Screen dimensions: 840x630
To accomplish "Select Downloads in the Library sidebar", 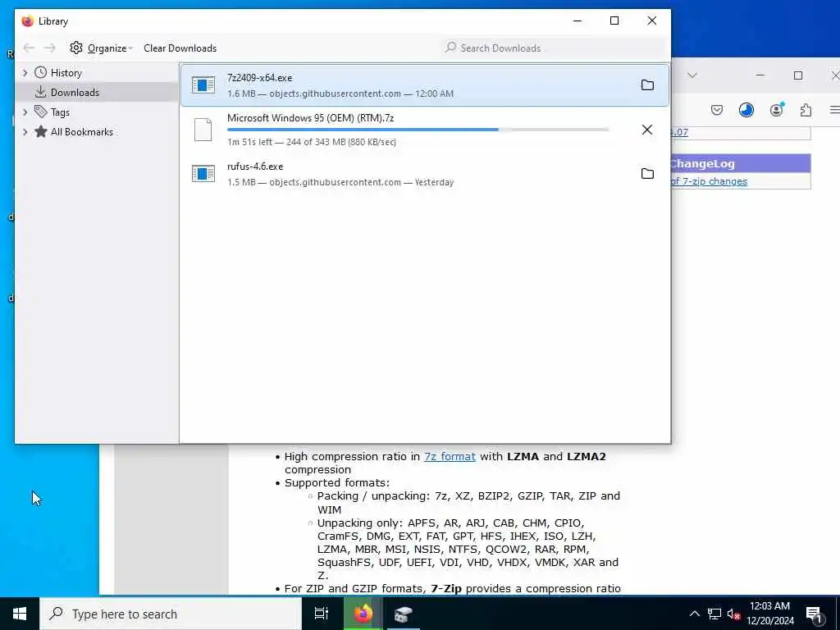I will 97,92.
